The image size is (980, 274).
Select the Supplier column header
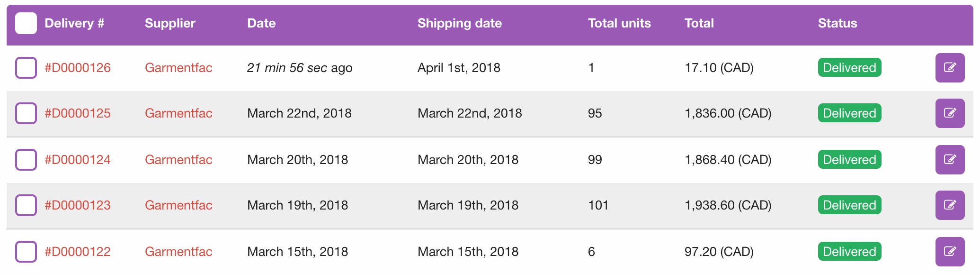(170, 23)
